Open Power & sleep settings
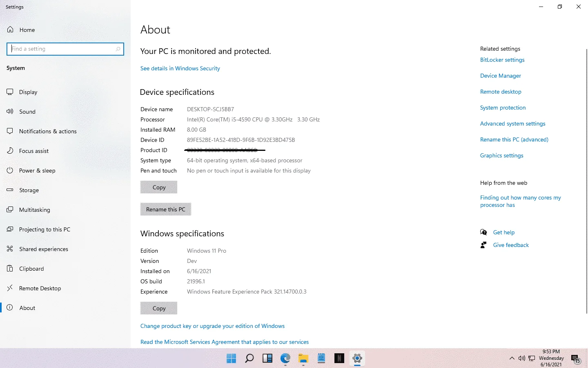Screen dimensions: 588x368 click(65, 171)
